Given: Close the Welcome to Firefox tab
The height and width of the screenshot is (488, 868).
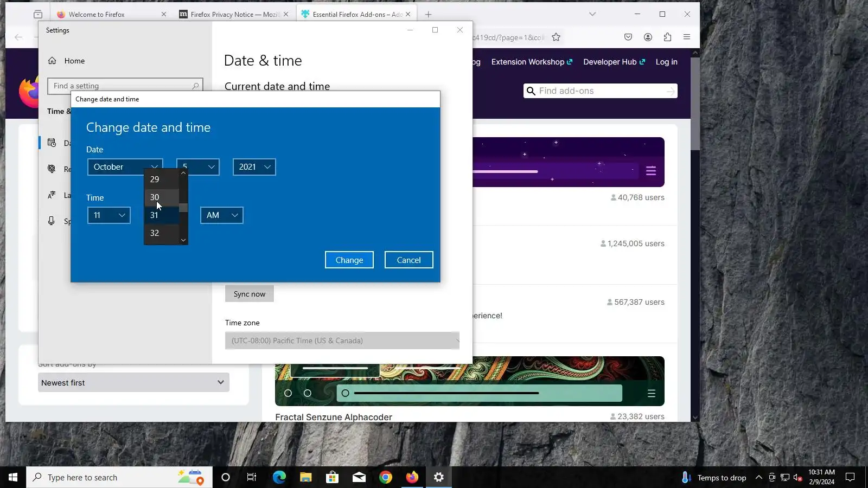Looking at the screenshot, I should 164,14.
